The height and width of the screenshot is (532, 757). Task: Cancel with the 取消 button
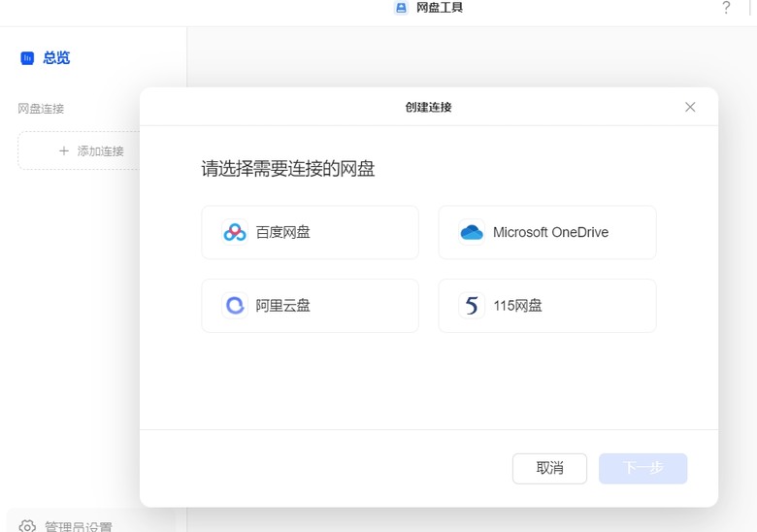pos(549,468)
